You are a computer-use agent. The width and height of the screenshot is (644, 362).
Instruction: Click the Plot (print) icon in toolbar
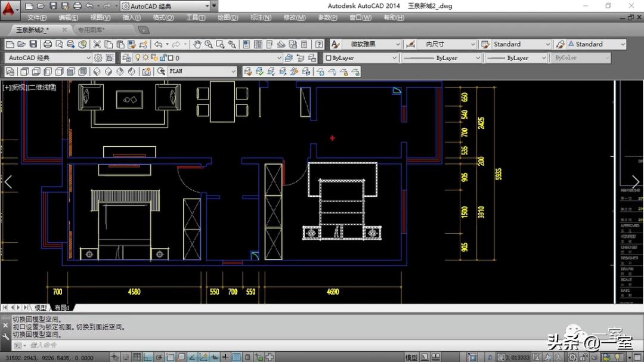pyautogui.click(x=47, y=44)
